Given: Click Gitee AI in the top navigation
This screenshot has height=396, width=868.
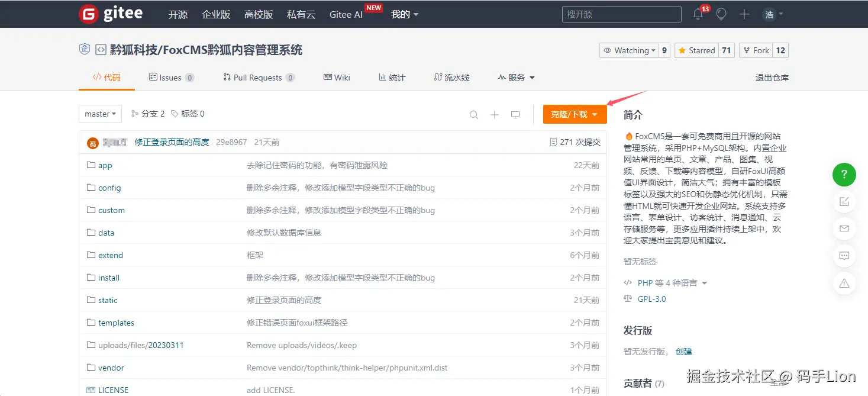Looking at the screenshot, I should point(346,14).
